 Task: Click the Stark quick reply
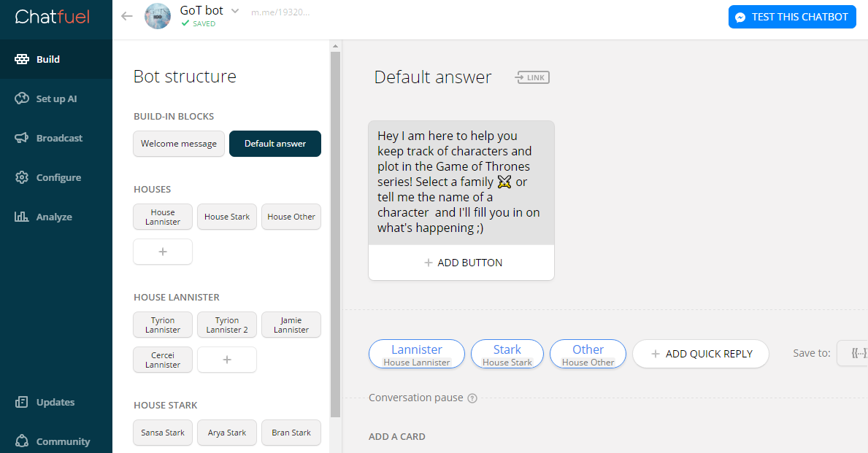coord(507,354)
